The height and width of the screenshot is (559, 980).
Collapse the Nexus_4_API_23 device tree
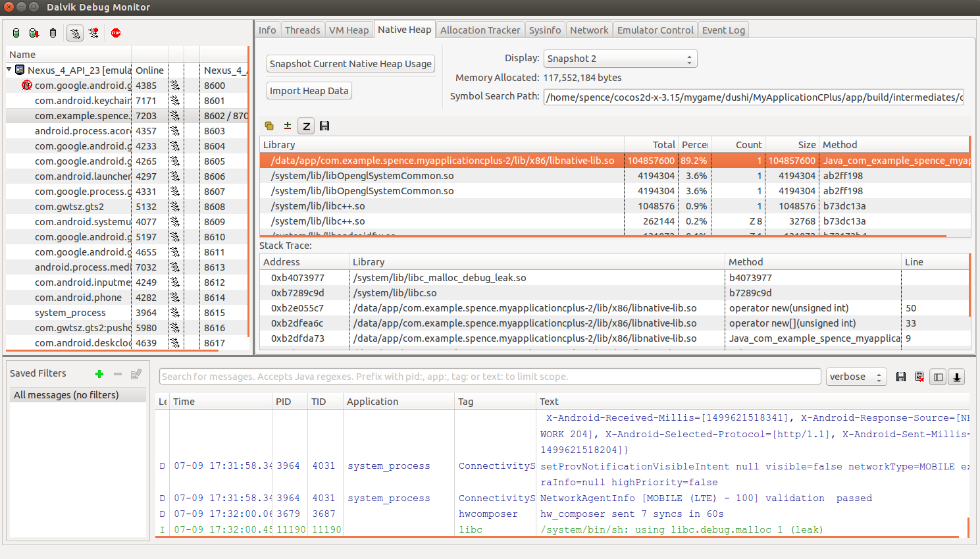[x=10, y=70]
